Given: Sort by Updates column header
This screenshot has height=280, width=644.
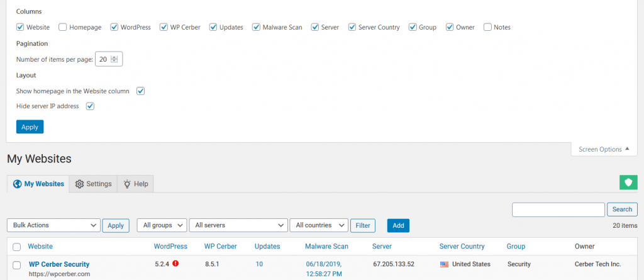Looking at the screenshot, I should (267, 247).
